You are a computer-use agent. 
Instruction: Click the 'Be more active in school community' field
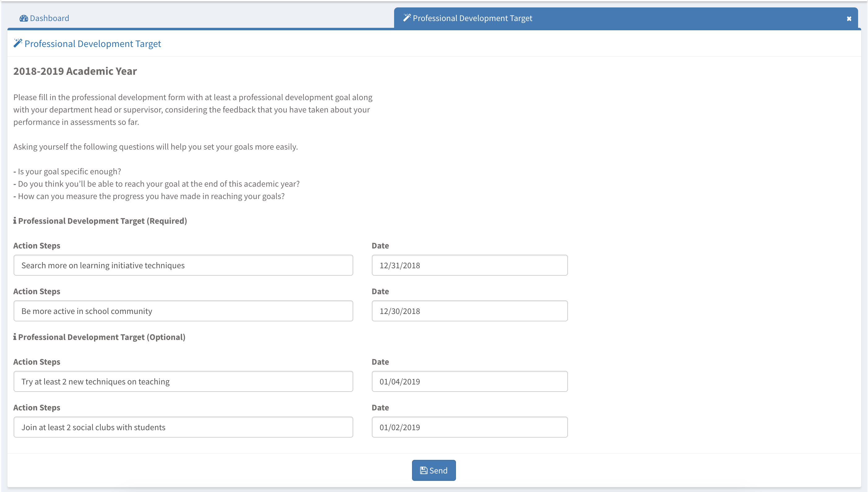tap(183, 311)
